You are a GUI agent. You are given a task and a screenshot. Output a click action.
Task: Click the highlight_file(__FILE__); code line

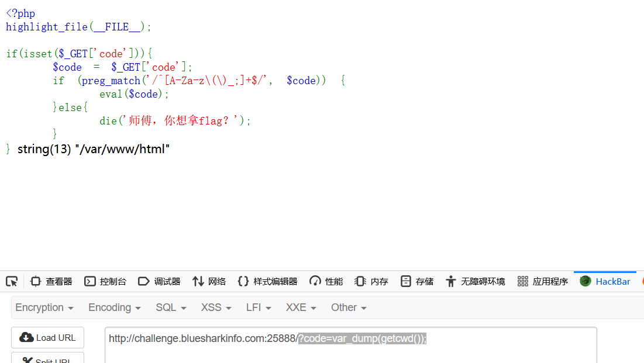point(78,27)
